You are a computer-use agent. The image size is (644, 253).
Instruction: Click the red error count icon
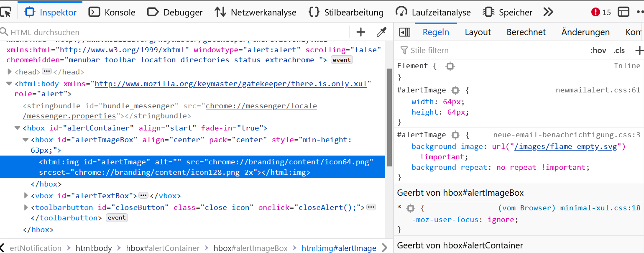point(595,12)
